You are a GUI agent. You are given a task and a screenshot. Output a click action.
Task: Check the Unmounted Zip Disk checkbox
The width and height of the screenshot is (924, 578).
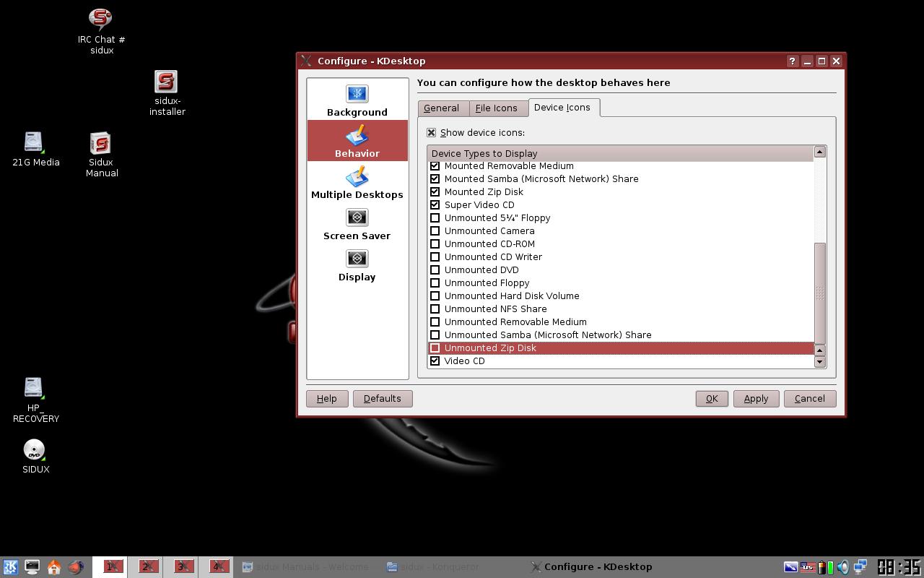point(435,348)
